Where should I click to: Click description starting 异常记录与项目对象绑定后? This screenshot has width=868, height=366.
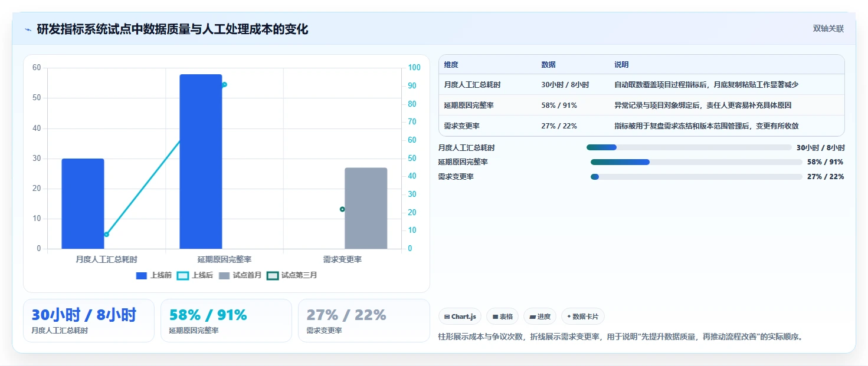pyautogui.click(x=703, y=105)
